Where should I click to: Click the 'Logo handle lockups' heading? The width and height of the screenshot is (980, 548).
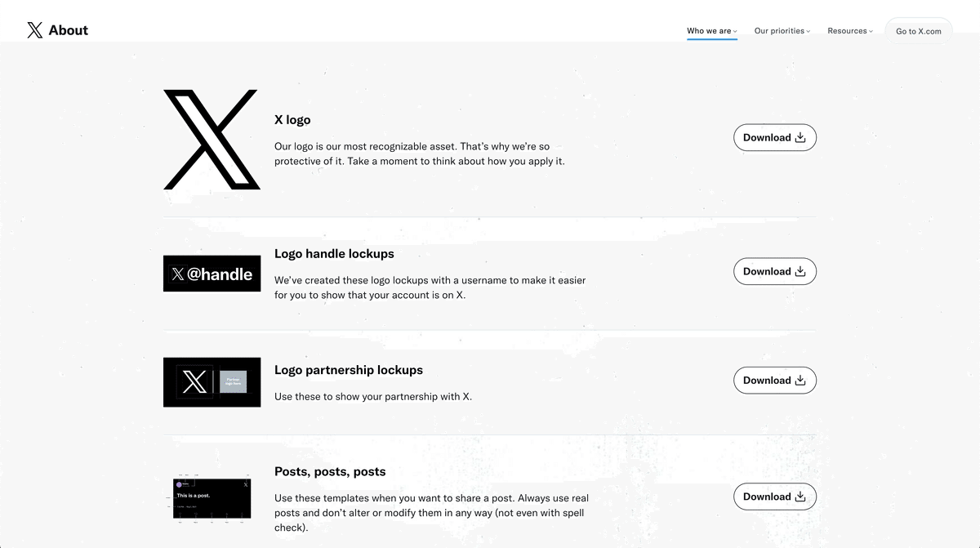click(x=334, y=254)
